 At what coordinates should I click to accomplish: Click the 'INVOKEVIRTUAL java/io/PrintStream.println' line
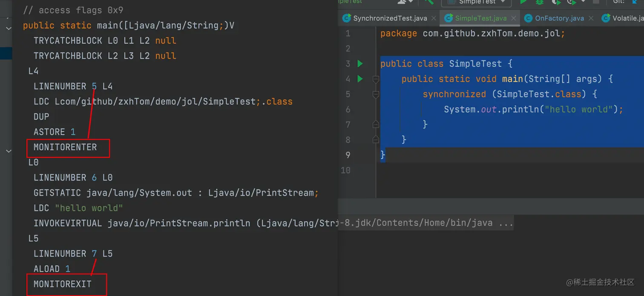tap(186, 223)
